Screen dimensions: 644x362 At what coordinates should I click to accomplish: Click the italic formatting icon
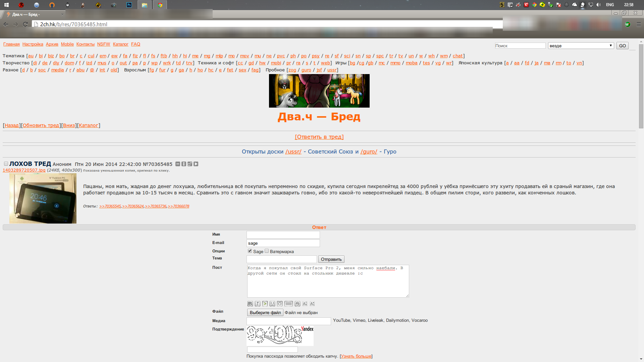click(x=257, y=304)
